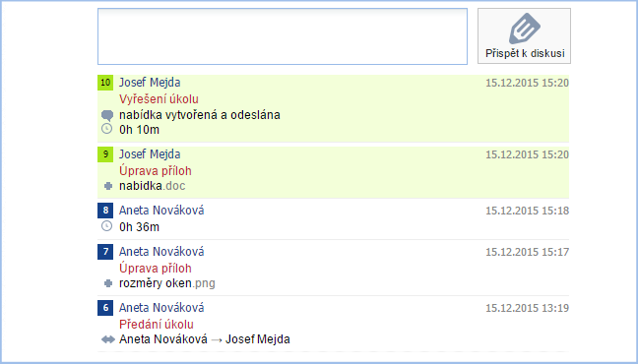The height and width of the screenshot is (364, 638).
Task: Select the green number 9 entry badge
Action: coord(105,154)
